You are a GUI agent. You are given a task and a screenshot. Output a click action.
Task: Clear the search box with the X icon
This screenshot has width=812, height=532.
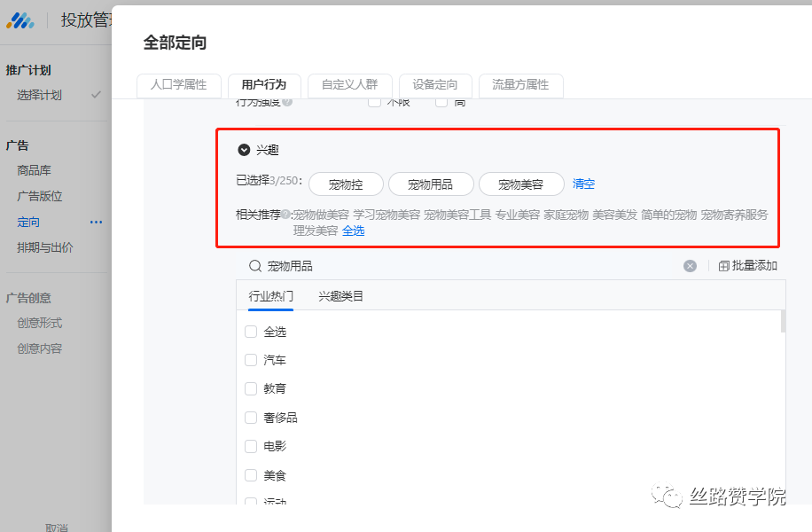tap(690, 266)
